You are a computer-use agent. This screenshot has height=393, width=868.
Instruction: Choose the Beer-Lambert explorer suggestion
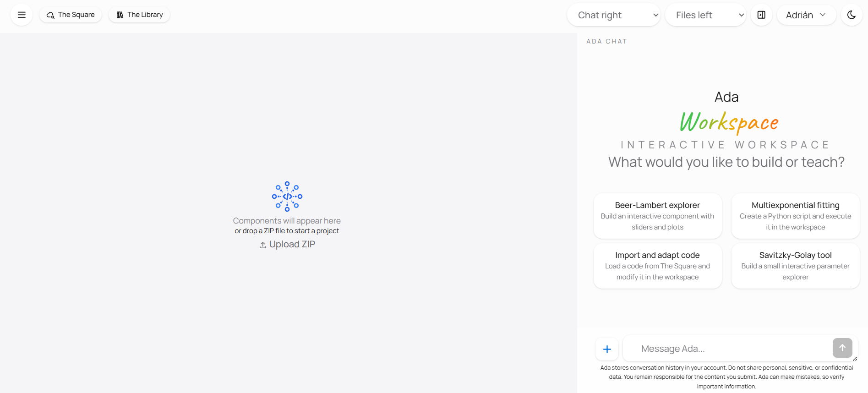(x=657, y=216)
